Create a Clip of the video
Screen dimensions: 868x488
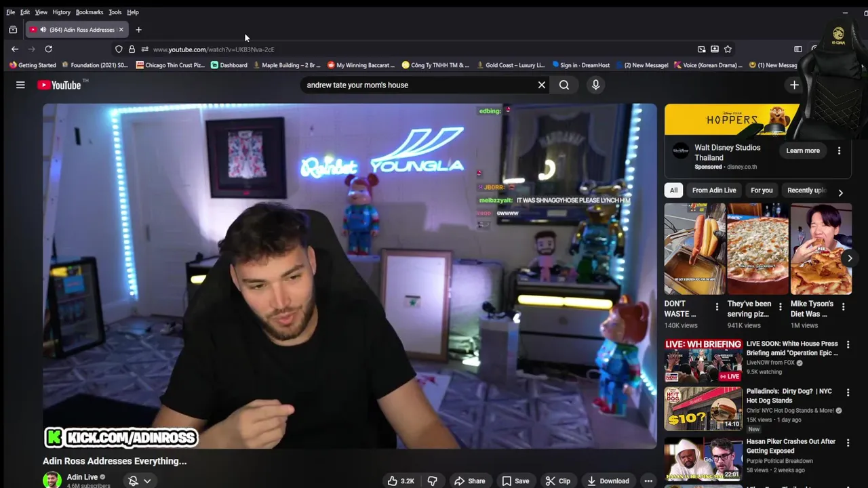[x=558, y=481]
